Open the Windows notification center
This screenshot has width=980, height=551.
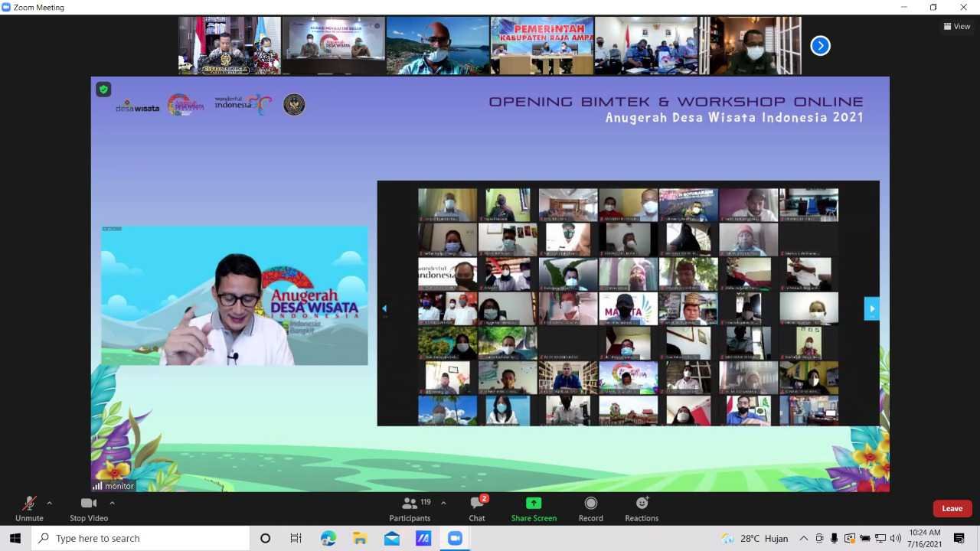(959, 538)
